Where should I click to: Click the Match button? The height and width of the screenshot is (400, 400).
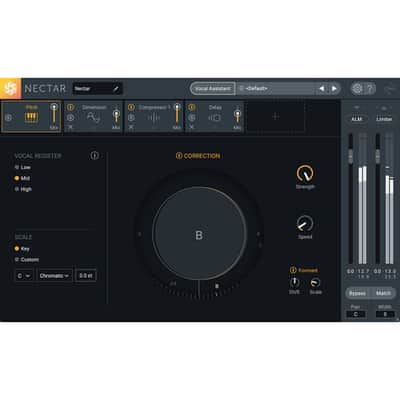383,293
